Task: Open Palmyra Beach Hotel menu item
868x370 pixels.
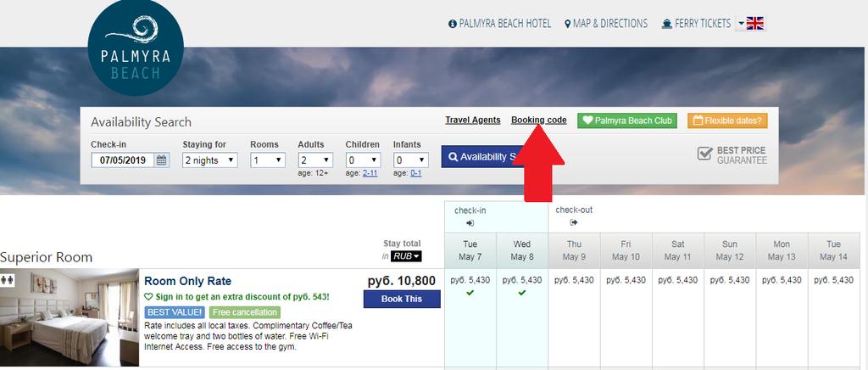Action: coord(499,24)
